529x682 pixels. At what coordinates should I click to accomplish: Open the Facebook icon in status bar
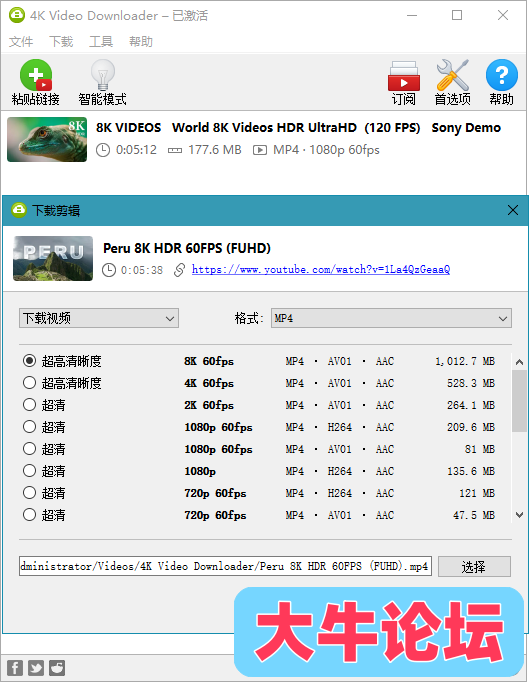click(15, 668)
